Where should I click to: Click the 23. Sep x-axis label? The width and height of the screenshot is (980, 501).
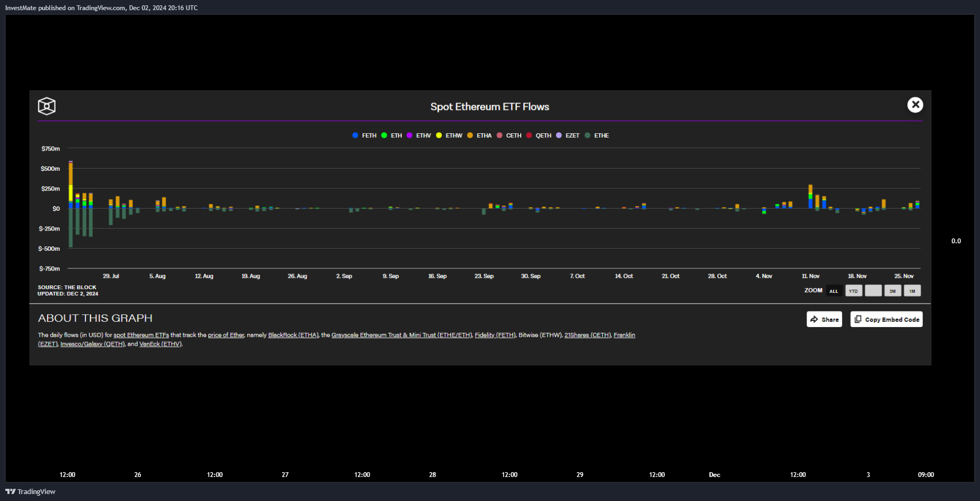pyautogui.click(x=484, y=276)
